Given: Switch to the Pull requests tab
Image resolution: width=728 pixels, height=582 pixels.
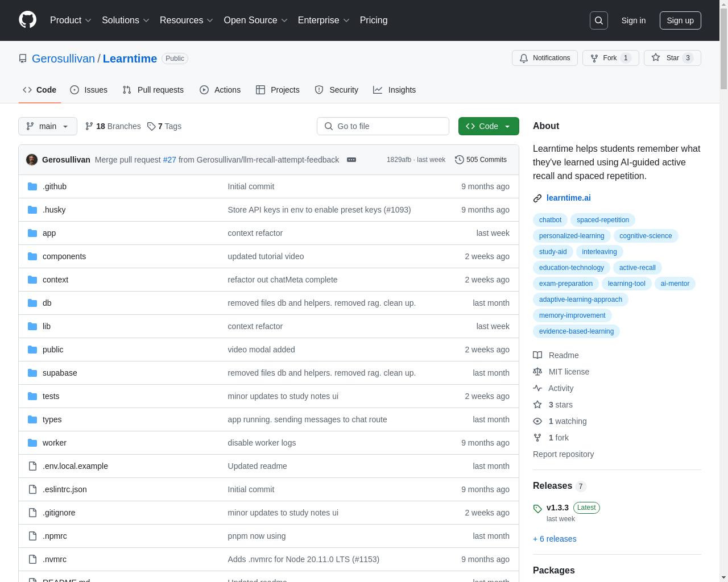Looking at the screenshot, I should coord(153,90).
